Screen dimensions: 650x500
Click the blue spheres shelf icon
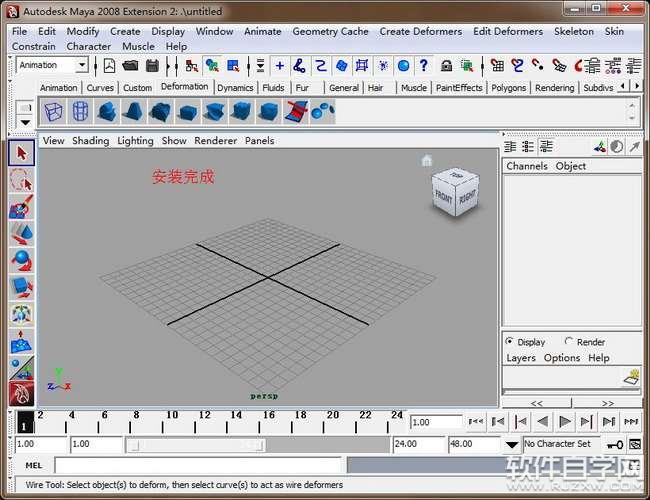(x=323, y=112)
